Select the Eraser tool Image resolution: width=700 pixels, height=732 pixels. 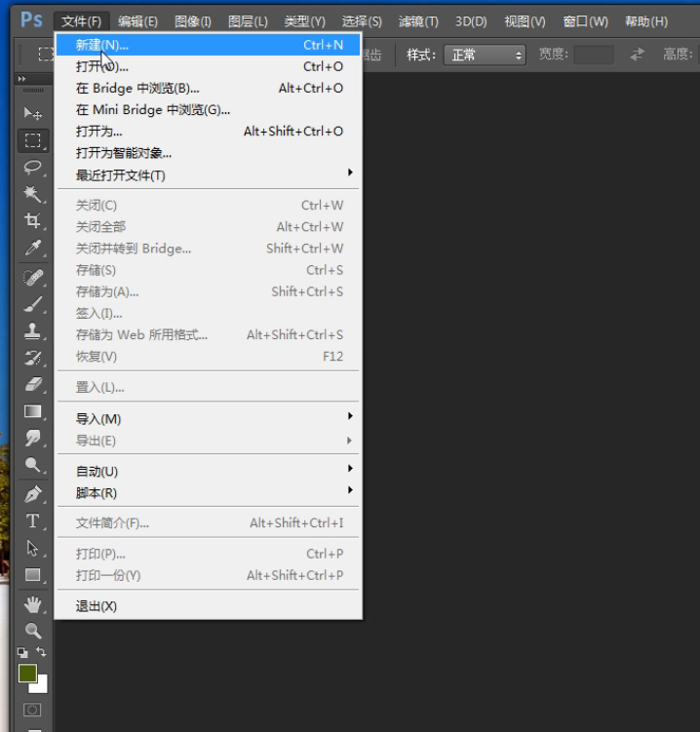pos(33,385)
